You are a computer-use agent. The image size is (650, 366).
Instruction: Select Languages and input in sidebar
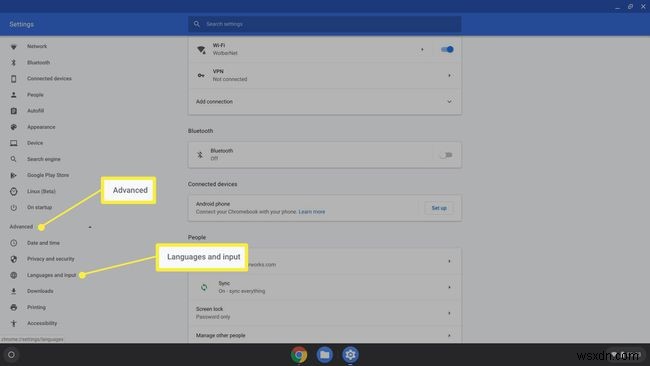coord(52,275)
